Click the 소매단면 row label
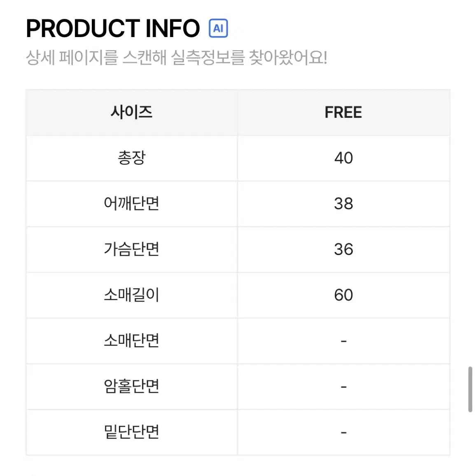The image size is (476, 476). [x=131, y=341]
